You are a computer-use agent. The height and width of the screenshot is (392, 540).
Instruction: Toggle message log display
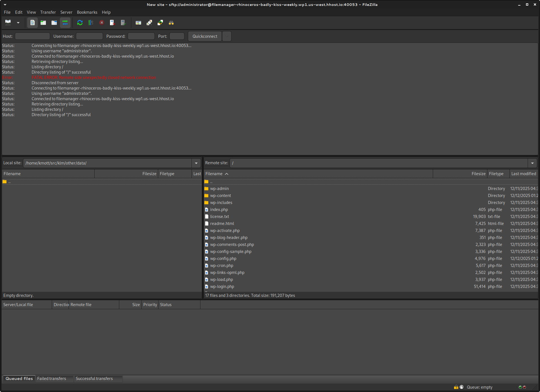[x=32, y=23]
